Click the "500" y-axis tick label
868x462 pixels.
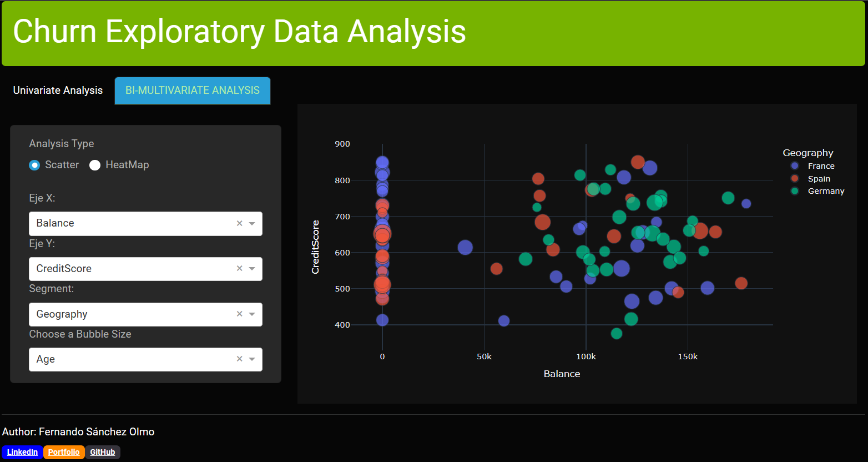[342, 289]
